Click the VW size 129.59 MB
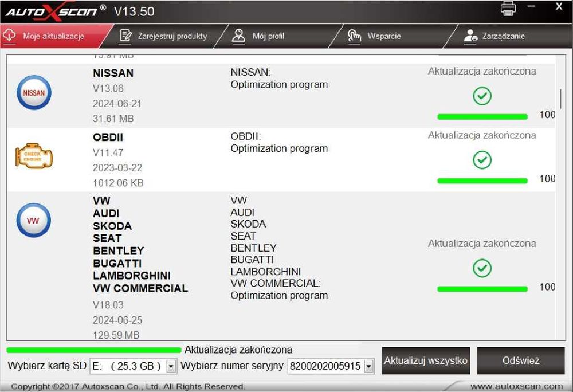Screen dimensions: 573x392 coord(116,335)
